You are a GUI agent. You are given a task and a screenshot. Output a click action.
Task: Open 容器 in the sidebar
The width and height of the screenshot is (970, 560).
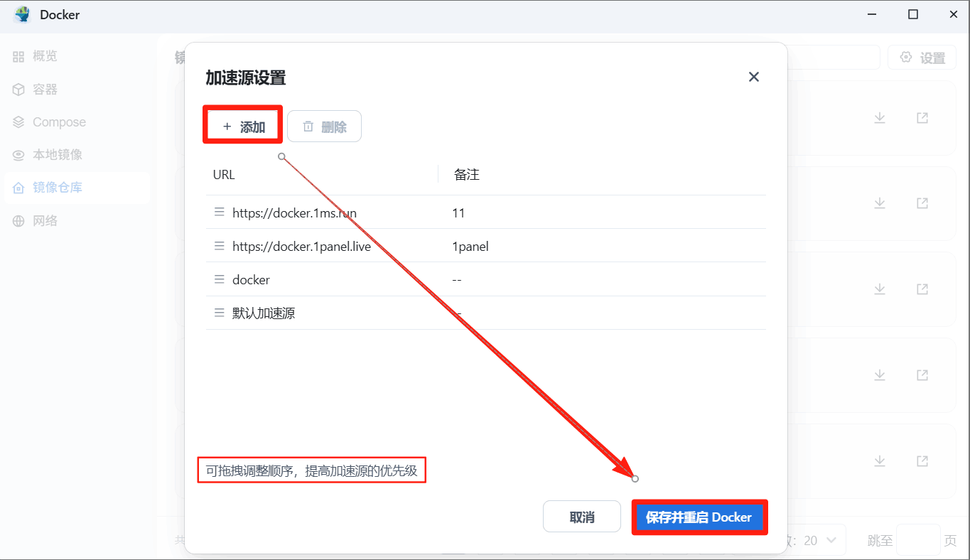click(x=77, y=89)
